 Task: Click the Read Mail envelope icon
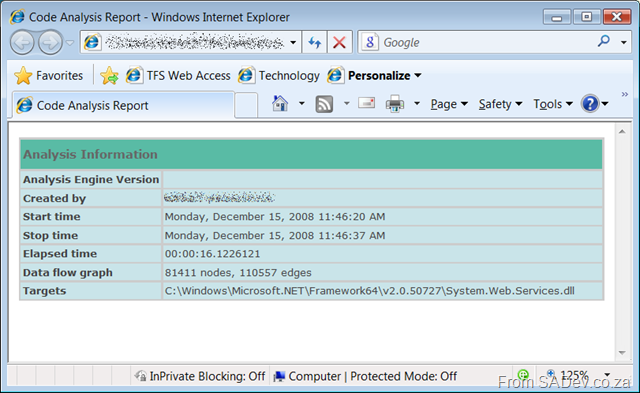(367, 103)
